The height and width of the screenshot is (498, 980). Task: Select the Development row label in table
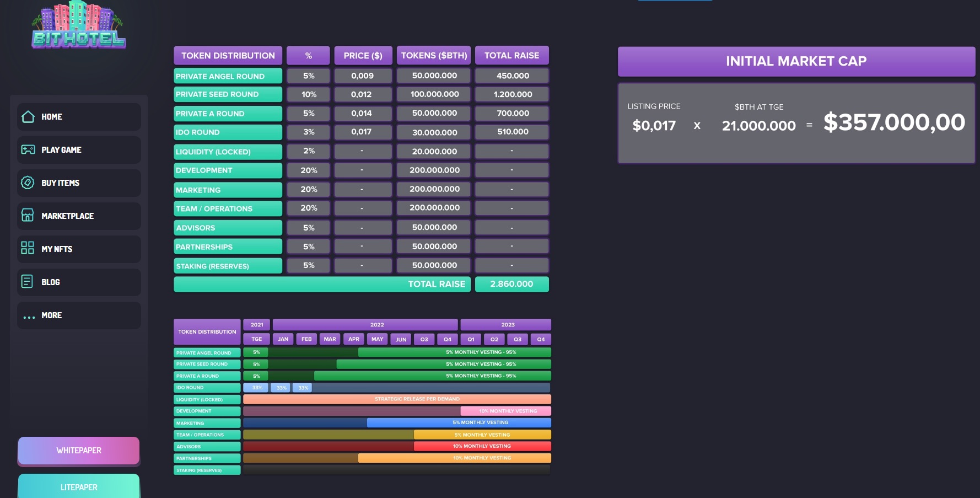(228, 170)
